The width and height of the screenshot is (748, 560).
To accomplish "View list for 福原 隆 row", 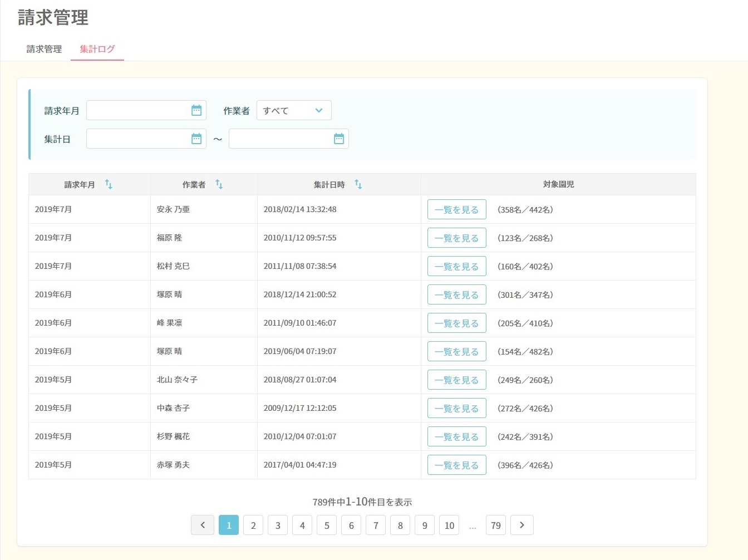I will coord(457,238).
